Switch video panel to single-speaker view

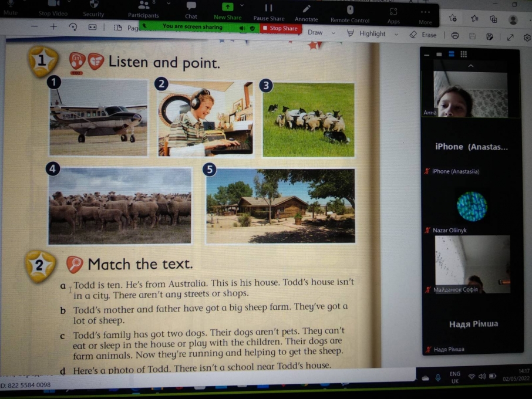[439, 54]
